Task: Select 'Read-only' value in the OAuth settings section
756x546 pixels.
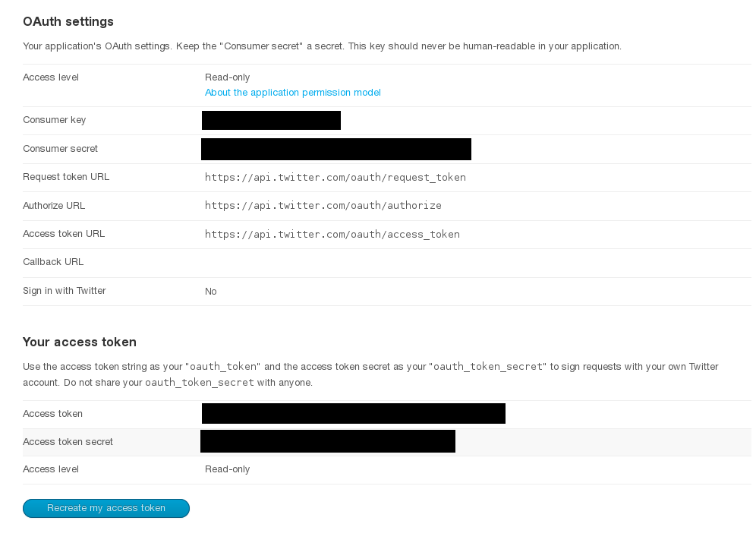Action: click(228, 77)
